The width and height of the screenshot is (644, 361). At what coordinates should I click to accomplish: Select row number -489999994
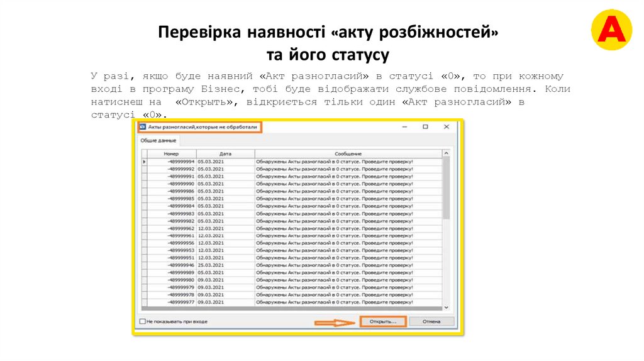(292, 162)
